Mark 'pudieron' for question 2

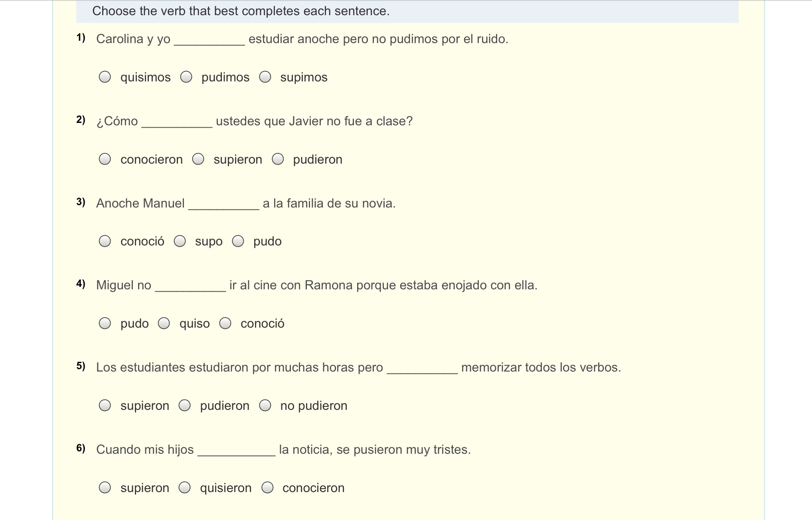[278, 159]
